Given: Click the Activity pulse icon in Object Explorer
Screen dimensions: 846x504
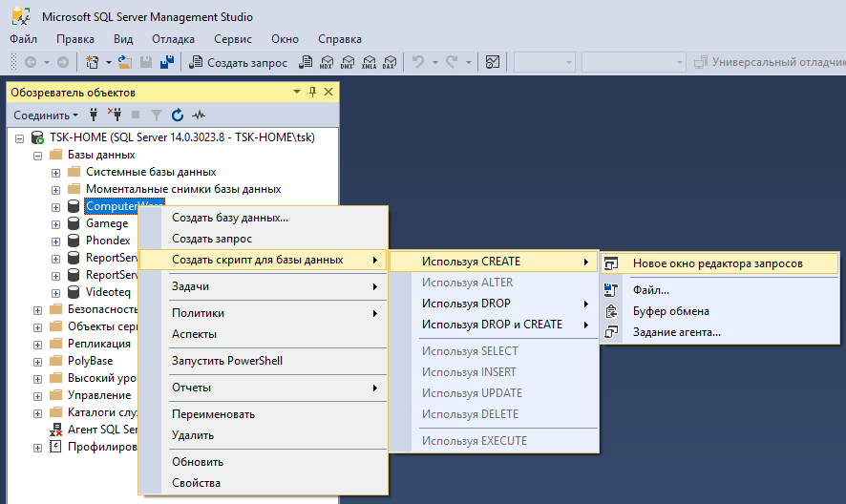Looking at the screenshot, I should pos(199,115).
